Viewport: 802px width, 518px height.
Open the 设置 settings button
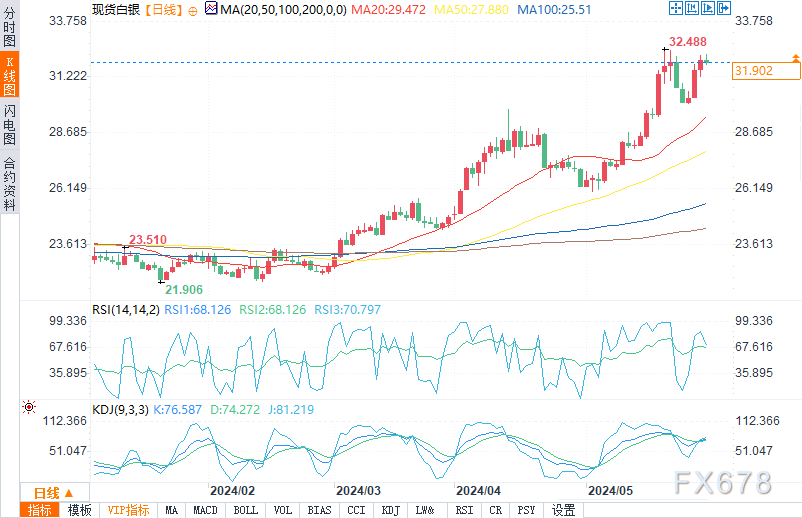click(563, 510)
